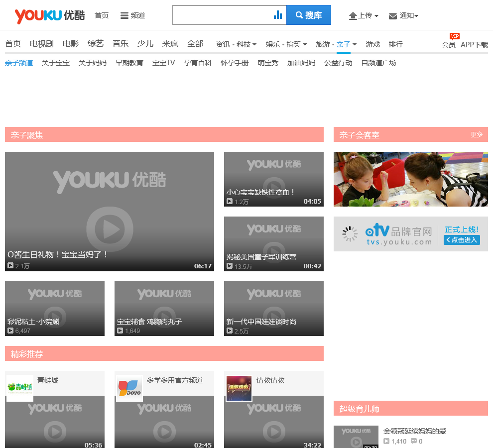Open the 频道 channel hamburger menu
This screenshot has height=448, width=493.
(132, 15)
